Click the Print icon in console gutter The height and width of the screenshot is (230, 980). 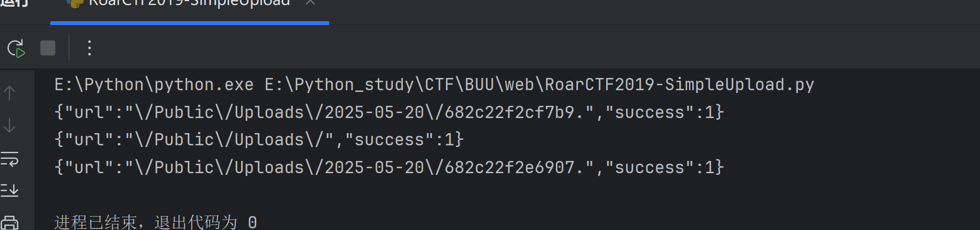pyautogui.click(x=9, y=223)
